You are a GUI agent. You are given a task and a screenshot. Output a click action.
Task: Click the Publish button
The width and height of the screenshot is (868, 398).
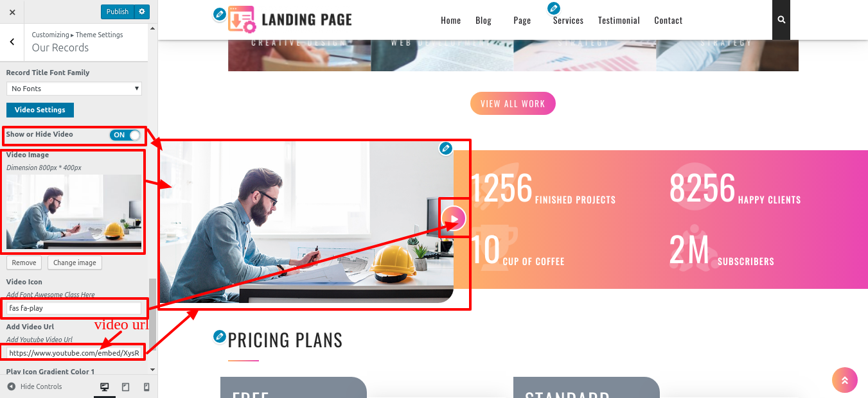click(118, 12)
